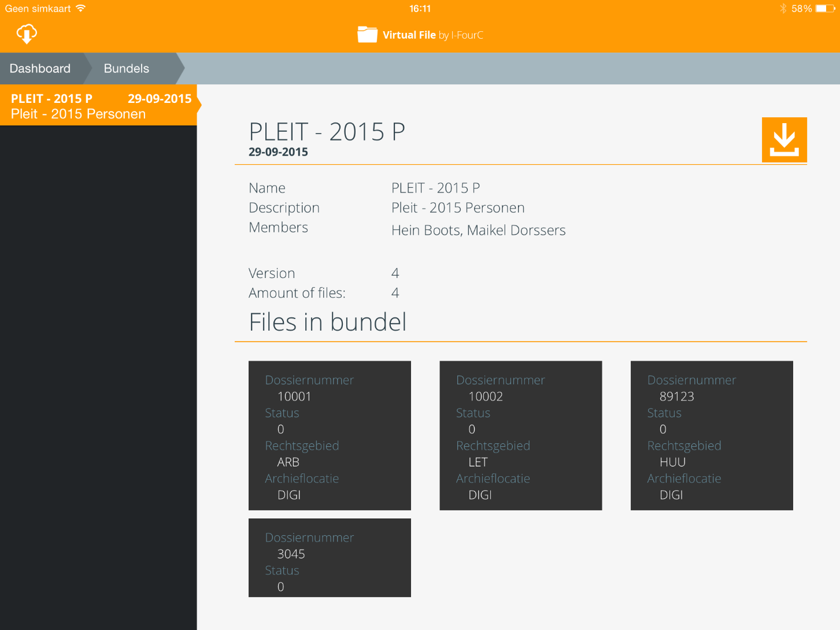Tap the Amount of files label
Viewport: 840px width, 630px height.
(x=297, y=293)
